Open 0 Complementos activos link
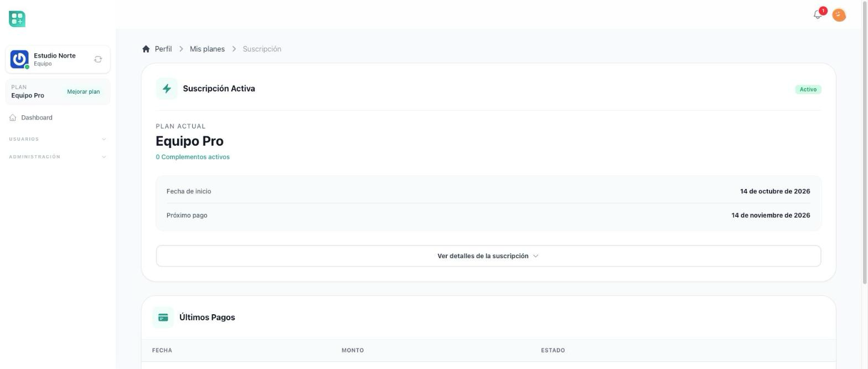The width and height of the screenshot is (868, 369). 193,157
